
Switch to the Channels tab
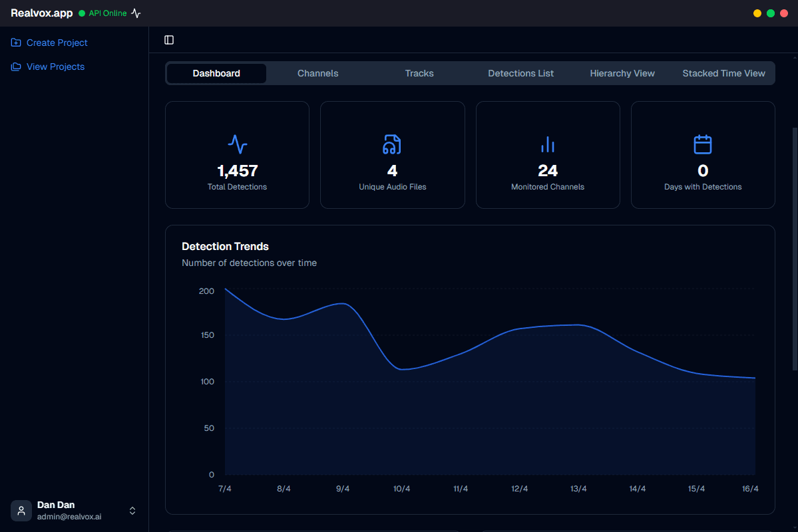point(317,73)
